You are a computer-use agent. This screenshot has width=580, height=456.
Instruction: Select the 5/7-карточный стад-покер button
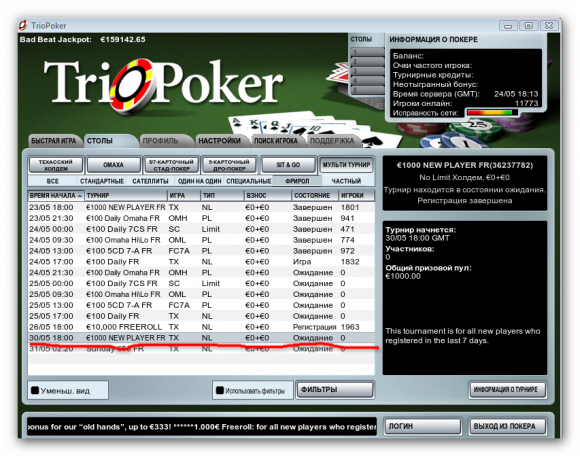coord(171,165)
